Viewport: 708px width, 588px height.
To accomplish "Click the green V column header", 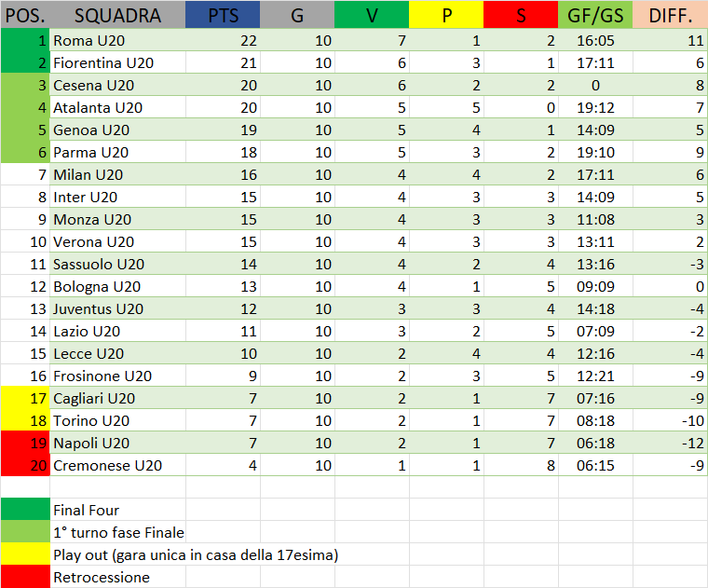I will (x=371, y=16).
